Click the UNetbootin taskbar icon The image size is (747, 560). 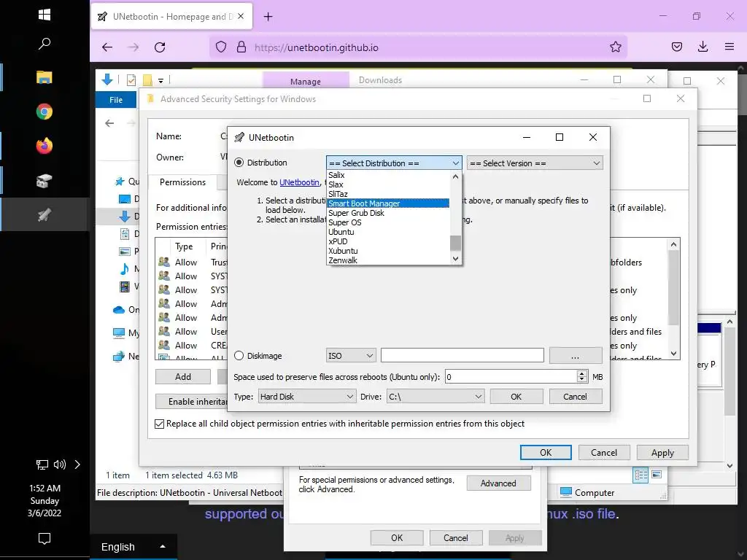pyautogui.click(x=44, y=215)
